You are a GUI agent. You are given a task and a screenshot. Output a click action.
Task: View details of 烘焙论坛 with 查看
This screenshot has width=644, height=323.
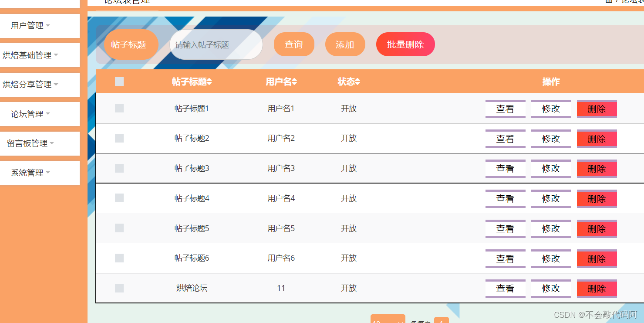(x=506, y=289)
